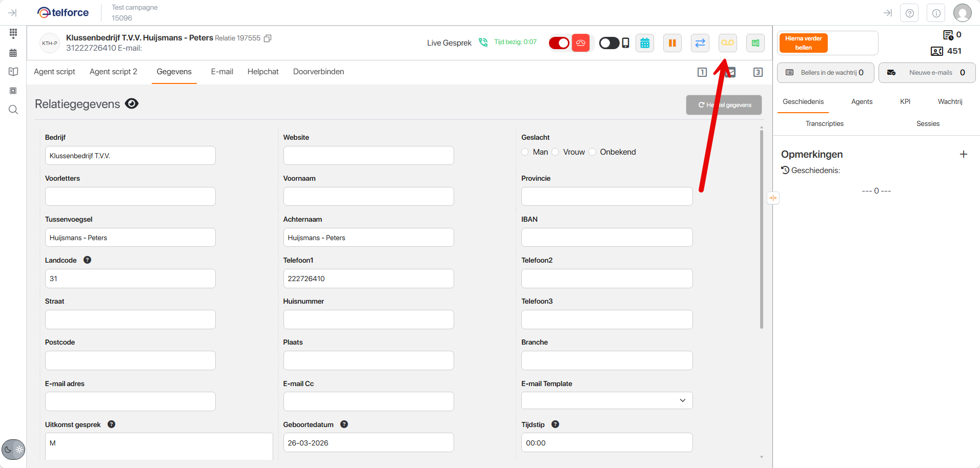Open the E-mail Template dropdown

coord(606,400)
